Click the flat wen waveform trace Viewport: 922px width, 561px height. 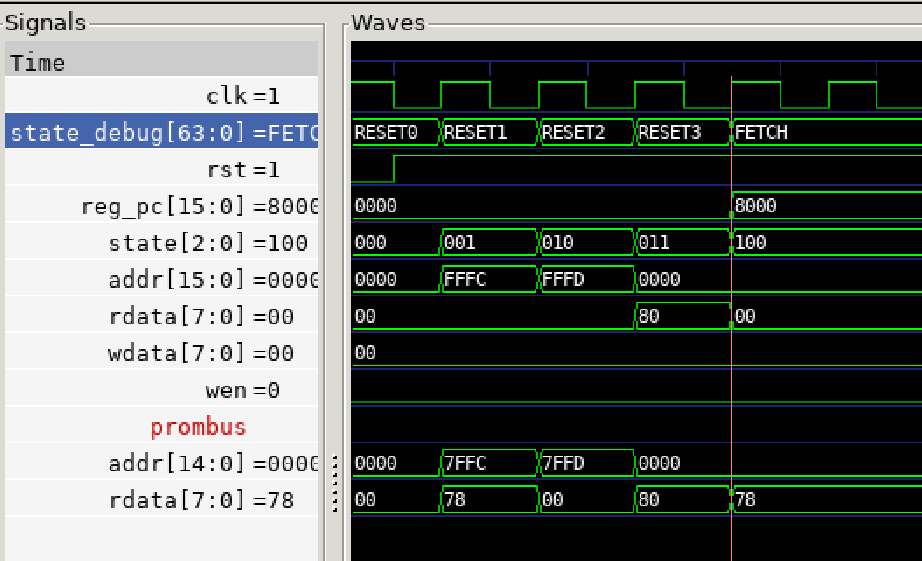pos(636,402)
